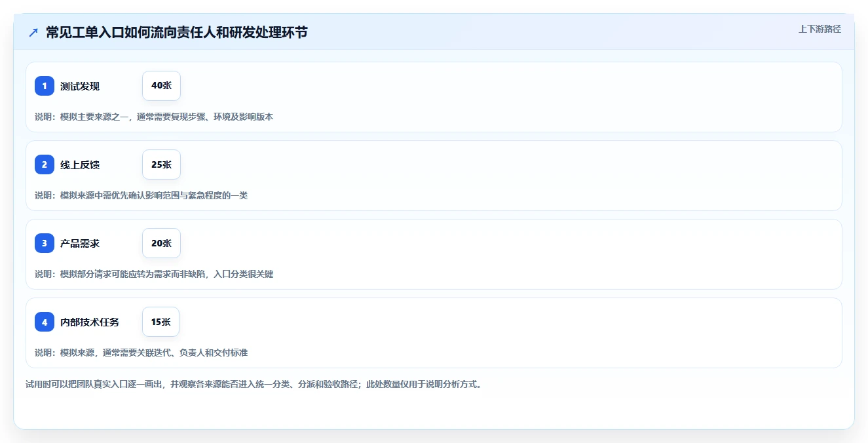Click the 上下游路径 label in the header
The height and width of the screenshot is (443, 868).
coord(820,29)
